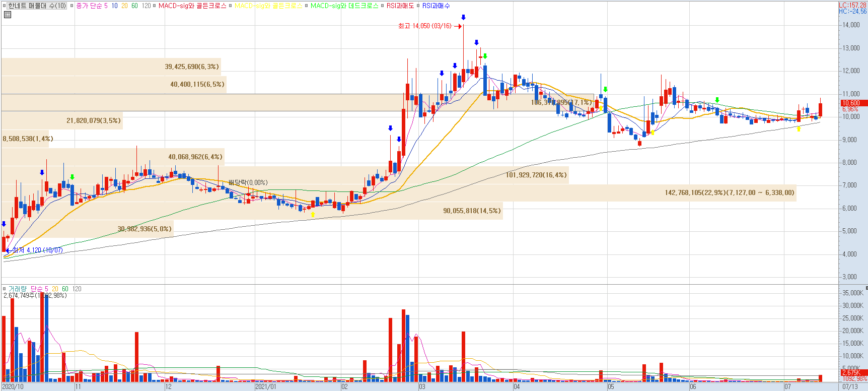Screen dimensions: 868x391
Task: Open the grid table icon under the legend
Action: point(7,15)
